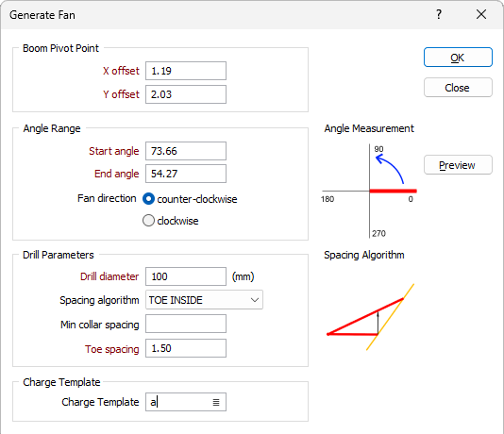Image resolution: width=504 pixels, height=434 pixels.
Task: Click into the Start angle field
Action: coord(186,151)
